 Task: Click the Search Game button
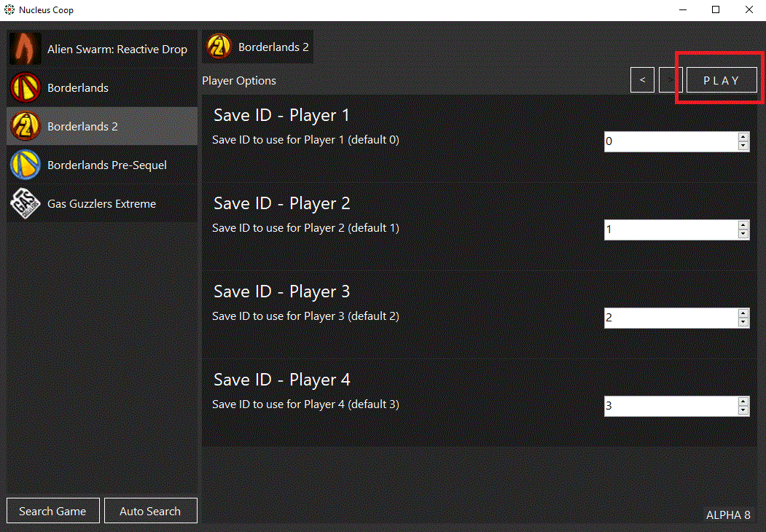[52, 511]
